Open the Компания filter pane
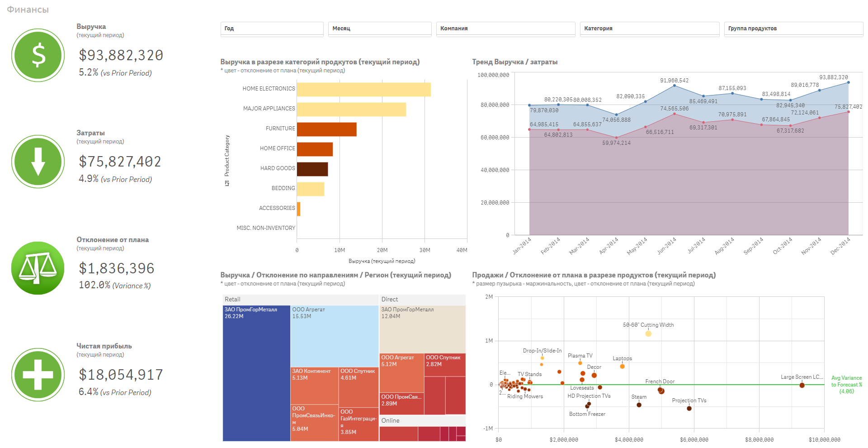 click(505, 29)
